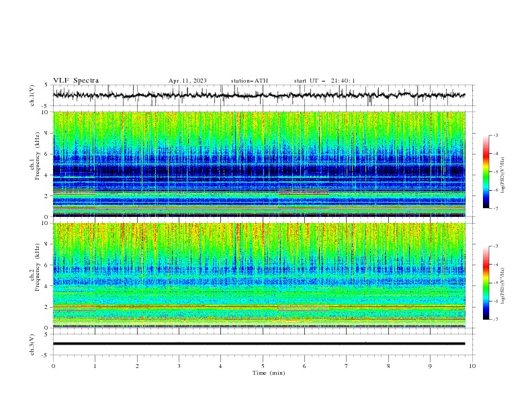Viewport: 532px width, 411px height.
Task: Click the "-7" tick on ch.1 colorbar
Action: (x=496, y=208)
